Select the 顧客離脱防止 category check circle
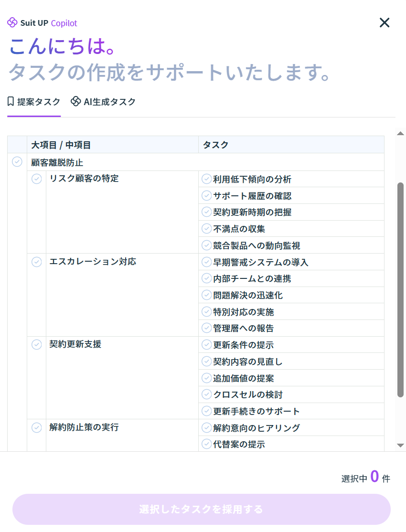Screen dimensions: 406x532 point(17,162)
